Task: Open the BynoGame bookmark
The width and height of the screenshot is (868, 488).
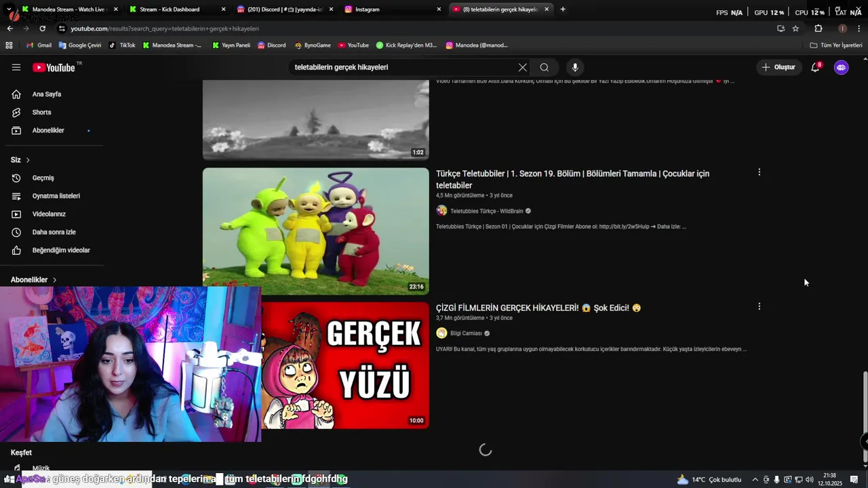Action: point(313,45)
